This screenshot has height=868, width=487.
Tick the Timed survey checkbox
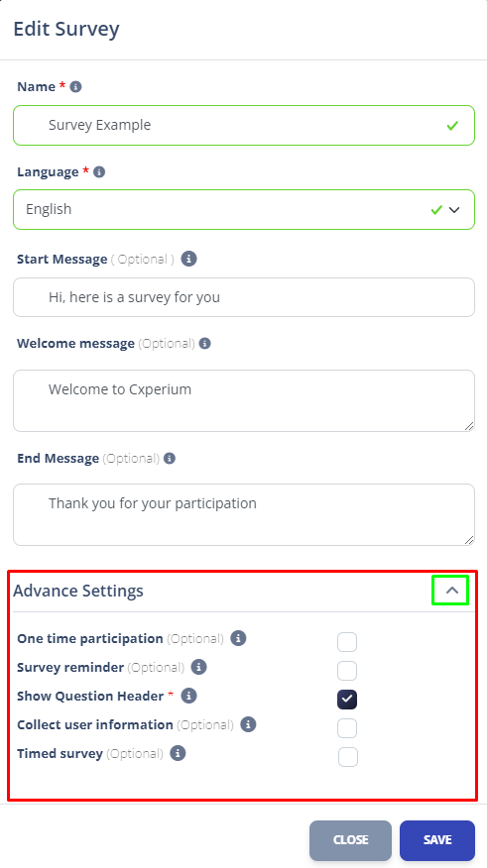click(x=348, y=757)
